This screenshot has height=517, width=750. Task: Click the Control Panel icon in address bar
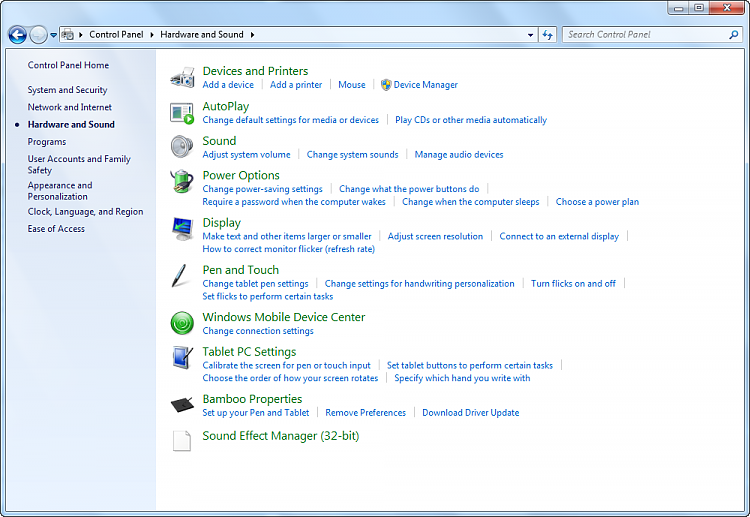coord(68,34)
